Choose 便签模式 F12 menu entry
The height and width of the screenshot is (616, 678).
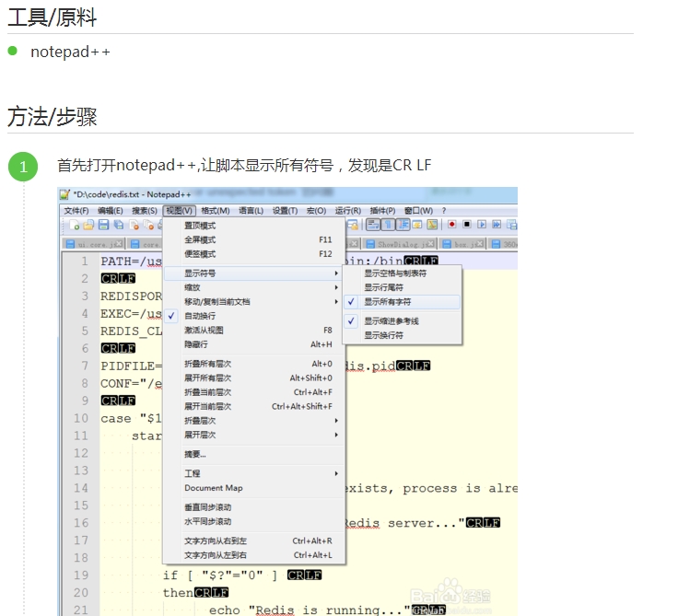(254, 254)
